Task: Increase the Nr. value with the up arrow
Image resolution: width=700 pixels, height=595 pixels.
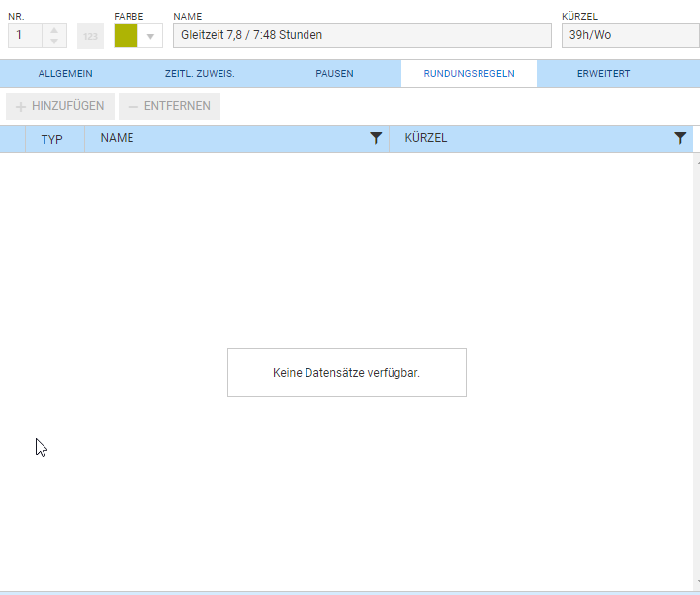Action: pos(54,30)
